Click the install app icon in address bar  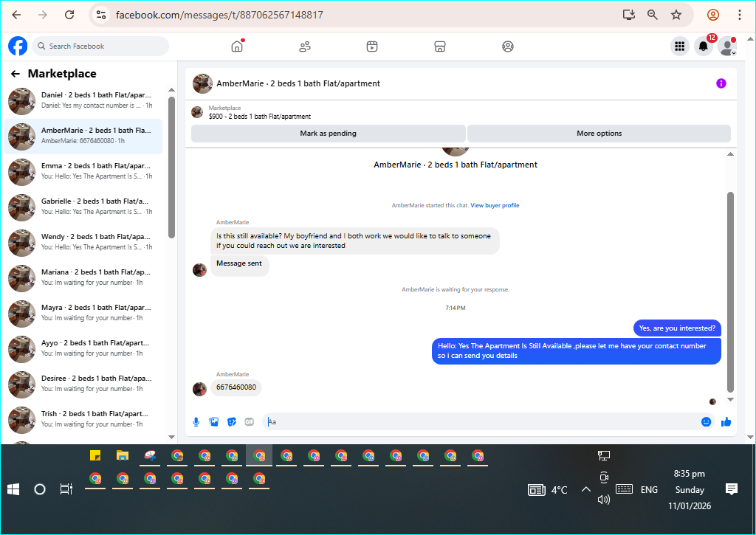pos(629,15)
